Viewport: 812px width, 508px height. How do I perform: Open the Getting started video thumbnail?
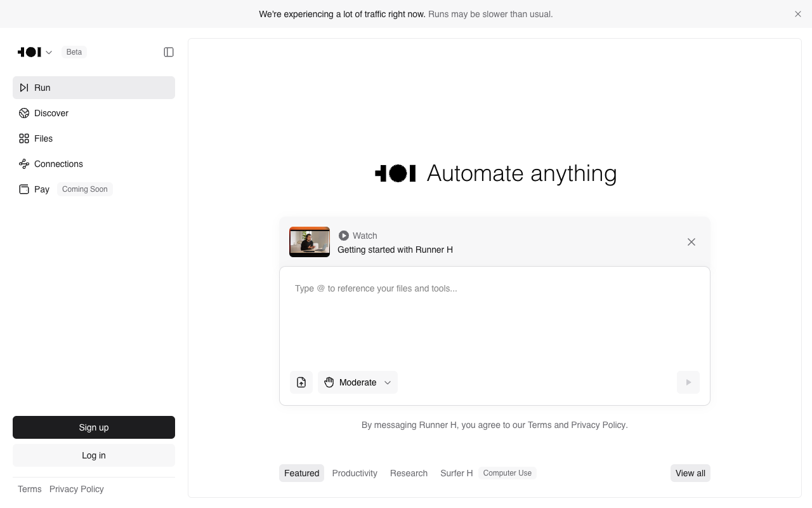click(x=310, y=242)
